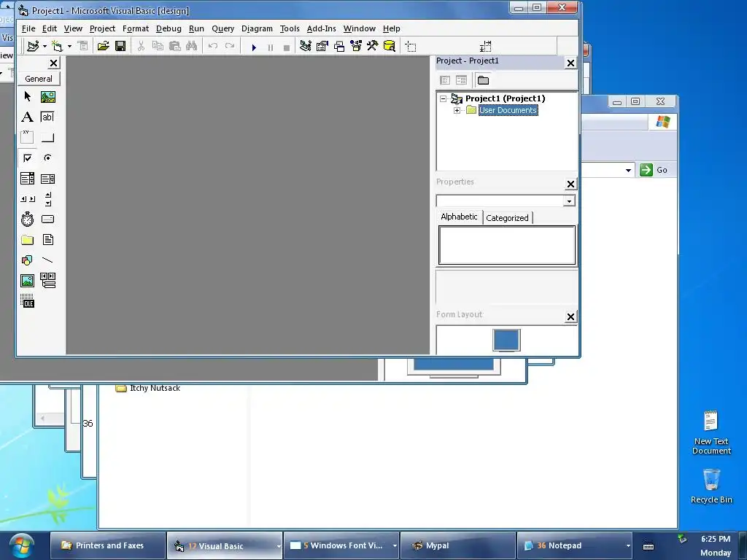This screenshot has width=747, height=560.
Task: Open the Menu Editor from toolbar
Action: [x=83, y=46]
